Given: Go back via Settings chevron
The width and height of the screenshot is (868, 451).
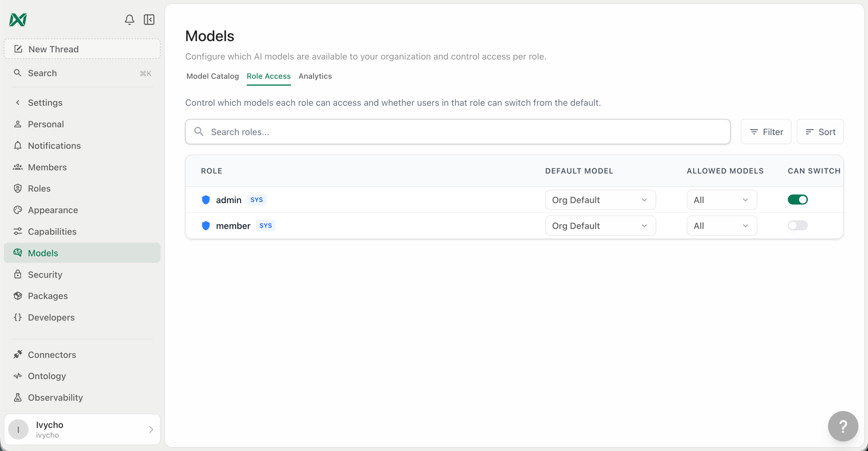Looking at the screenshot, I should pyautogui.click(x=18, y=102).
